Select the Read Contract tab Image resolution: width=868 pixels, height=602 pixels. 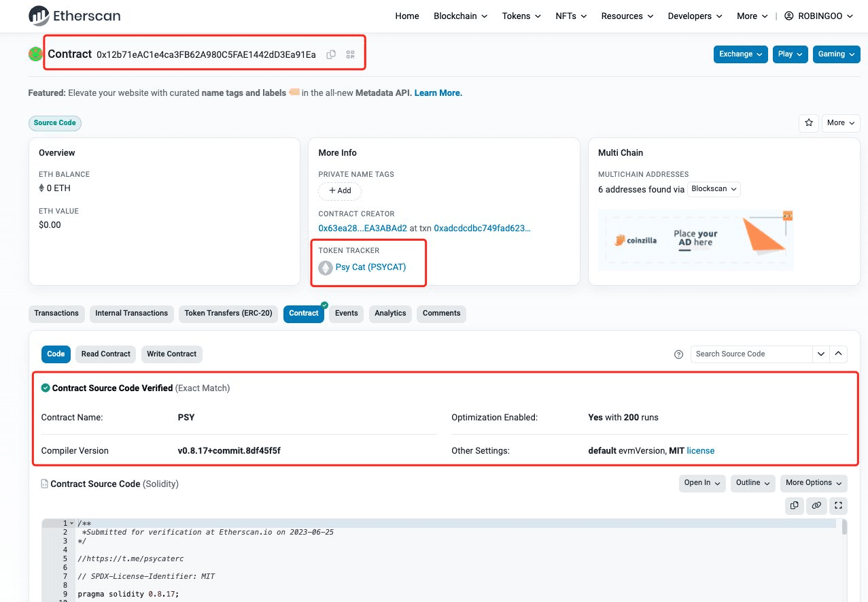pyautogui.click(x=105, y=354)
